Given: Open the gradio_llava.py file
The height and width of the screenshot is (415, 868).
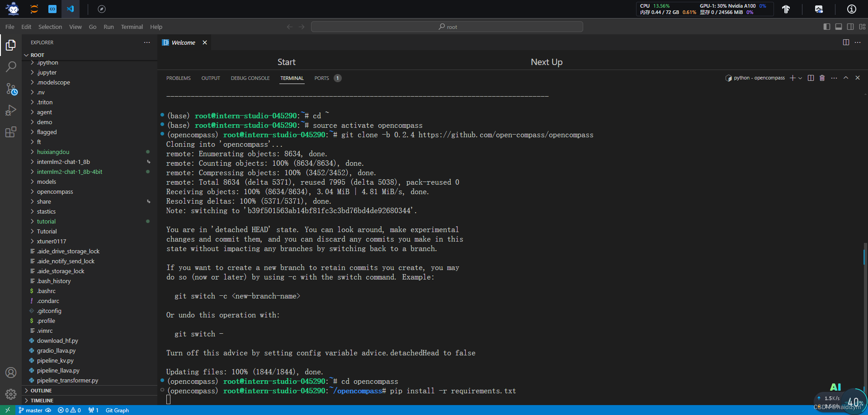Looking at the screenshot, I should pyautogui.click(x=90, y=350).
